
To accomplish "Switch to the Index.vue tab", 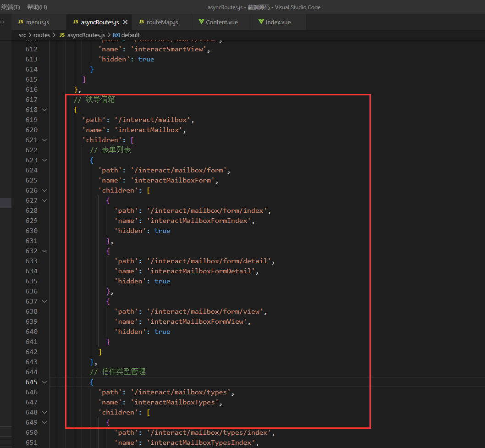I will click(x=278, y=22).
